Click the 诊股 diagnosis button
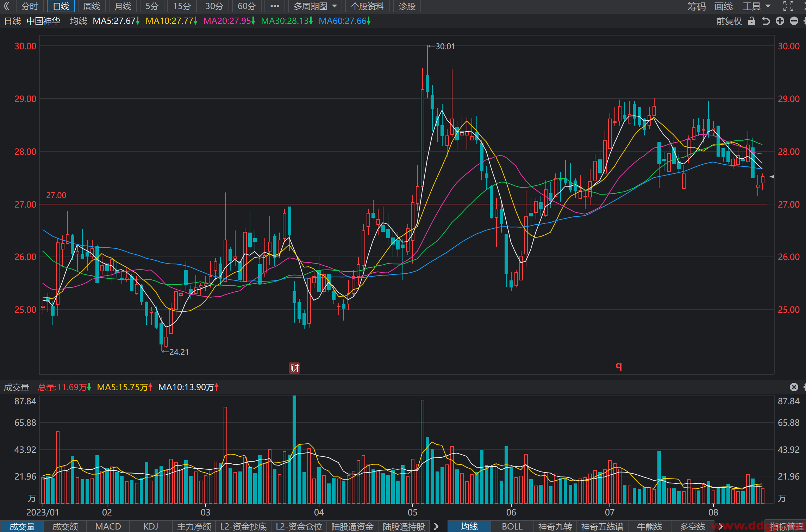 [407, 6]
